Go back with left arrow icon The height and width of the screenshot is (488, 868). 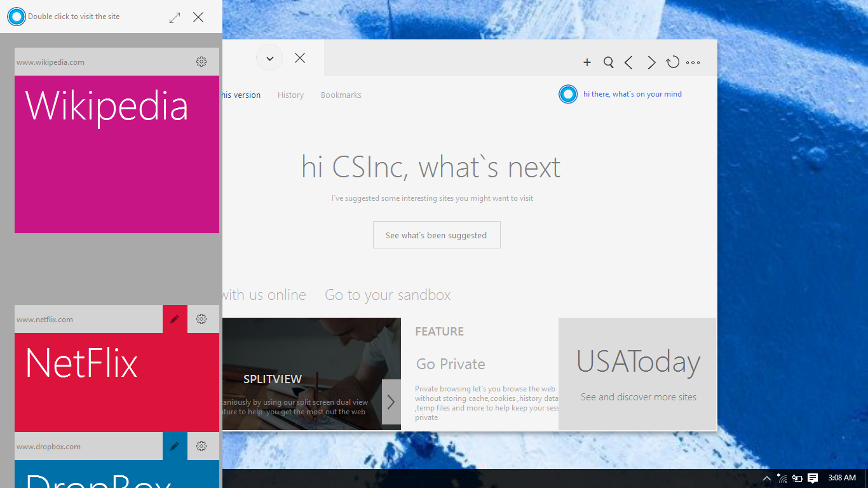pos(628,62)
